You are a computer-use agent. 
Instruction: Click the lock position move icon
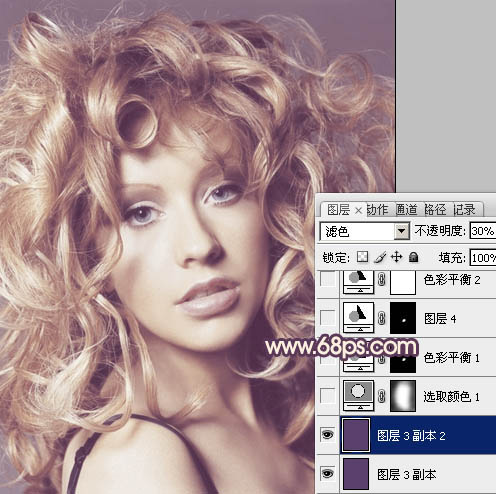click(396, 257)
